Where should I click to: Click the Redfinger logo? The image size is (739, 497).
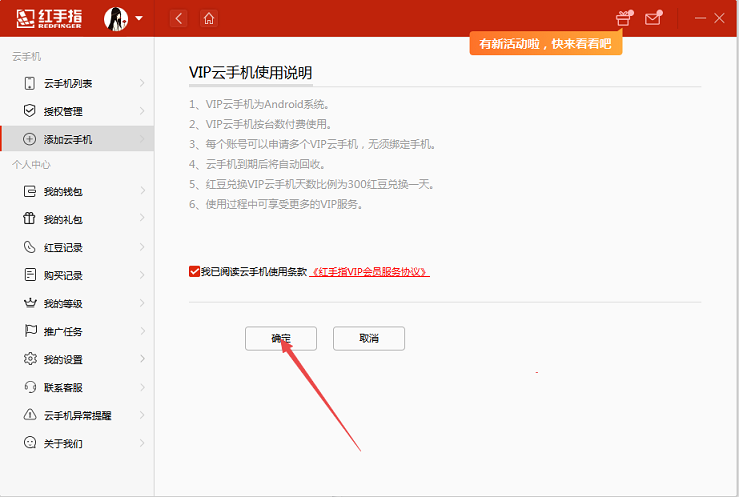(49, 19)
